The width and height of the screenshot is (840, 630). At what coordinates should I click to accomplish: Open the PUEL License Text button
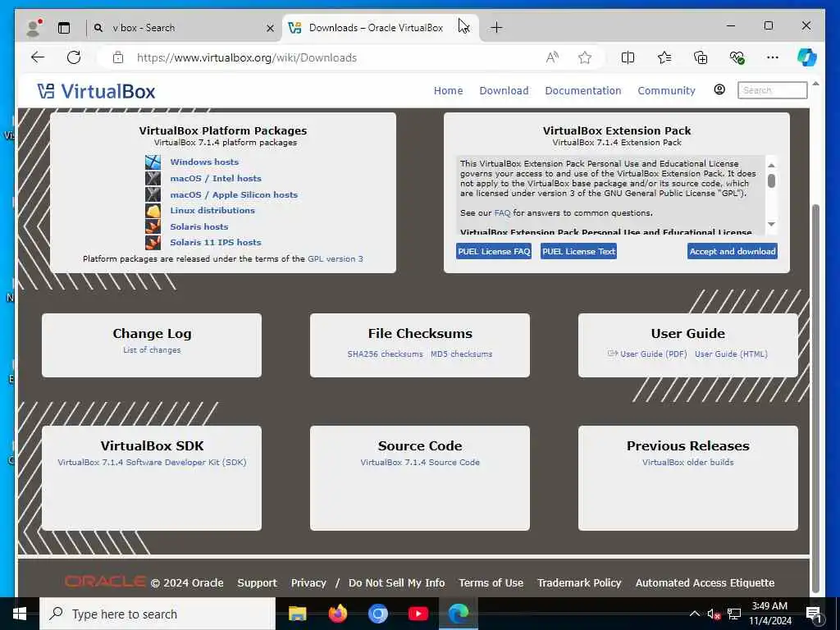point(578,251)
